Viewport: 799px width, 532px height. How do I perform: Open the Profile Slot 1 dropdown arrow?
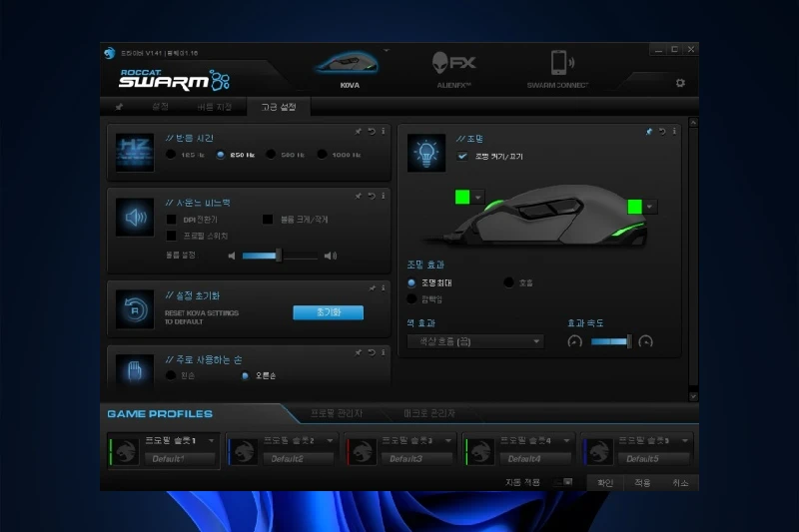click(x=213, y=440)
